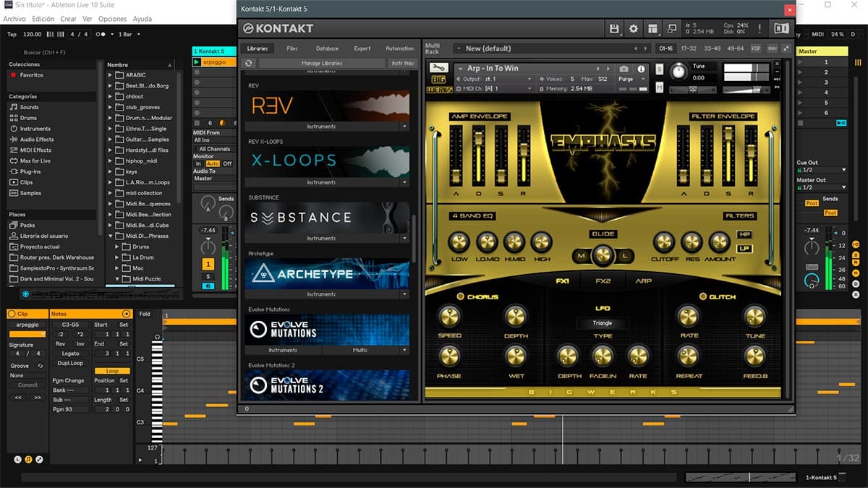This screenshot has height=488, width=868.
Task: Open the Crear menu
Action: point(68,19)
